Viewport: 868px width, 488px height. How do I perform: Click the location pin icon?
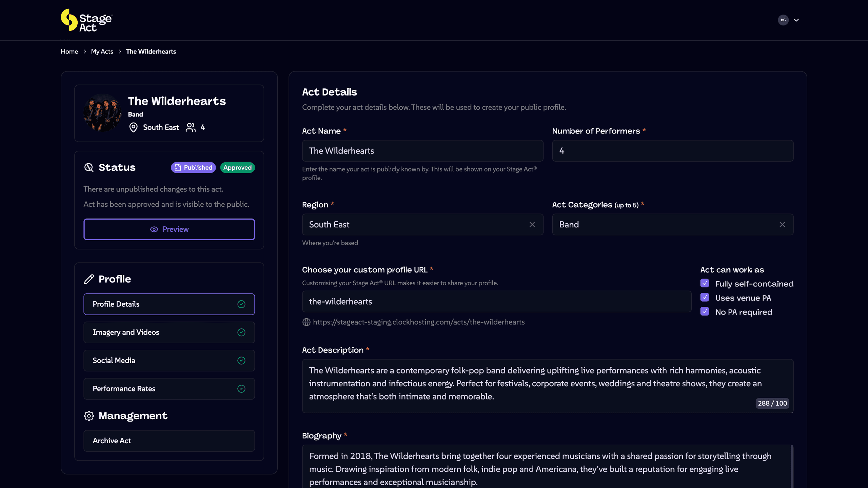(x=133, y=127)
